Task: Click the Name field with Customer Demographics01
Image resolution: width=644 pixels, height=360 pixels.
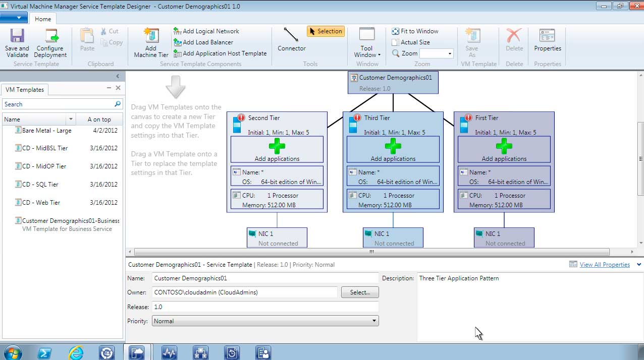Action: (265, 278)
